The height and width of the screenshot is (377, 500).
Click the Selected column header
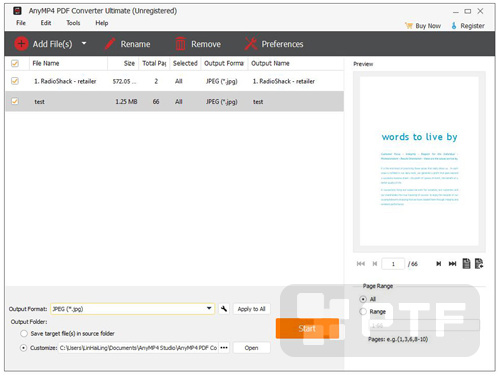click(185, 63)
